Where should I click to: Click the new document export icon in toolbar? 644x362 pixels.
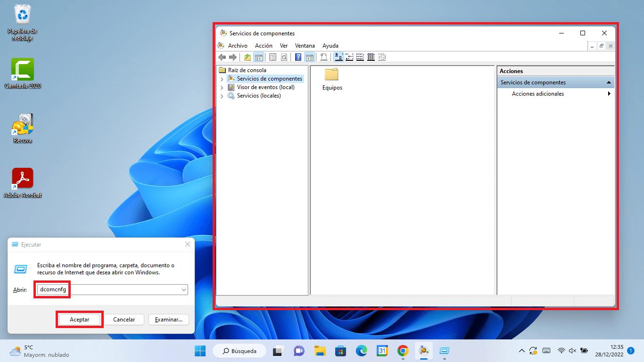(324, 57)
